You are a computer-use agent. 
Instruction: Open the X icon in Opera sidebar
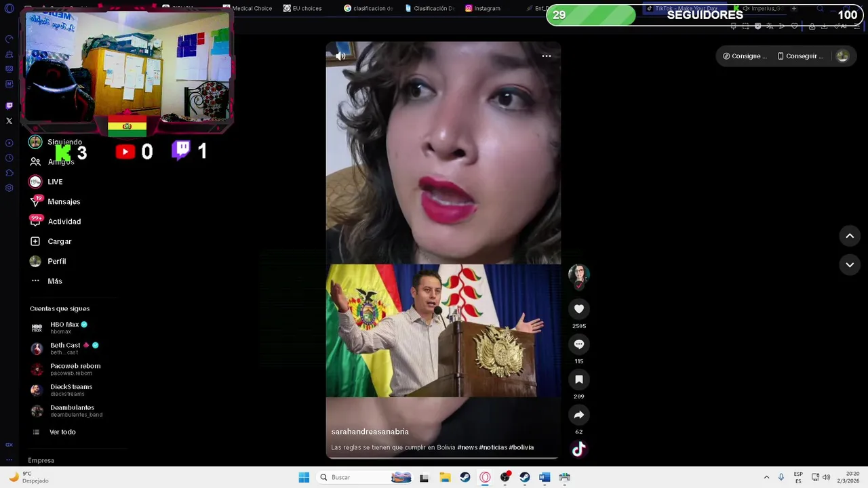coord(9,121)
